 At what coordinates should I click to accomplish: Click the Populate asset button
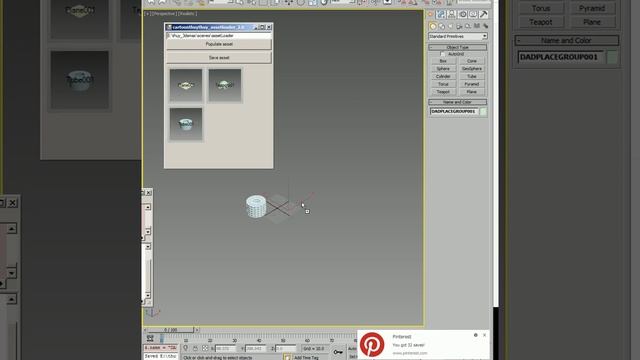[219, 44]
